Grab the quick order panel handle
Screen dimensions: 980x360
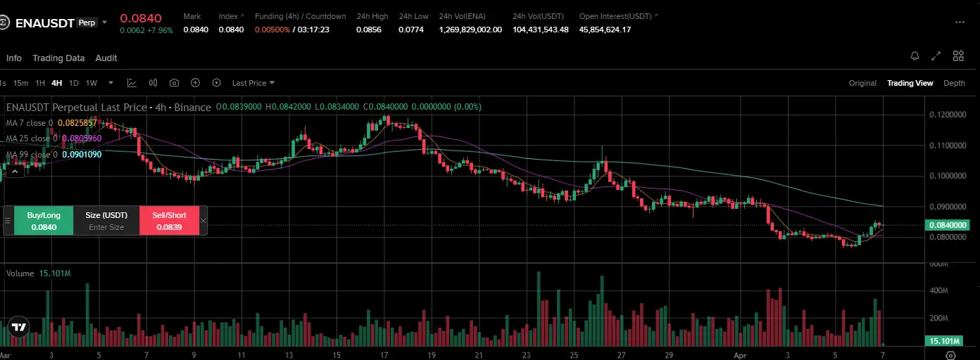tap(8, 221)
